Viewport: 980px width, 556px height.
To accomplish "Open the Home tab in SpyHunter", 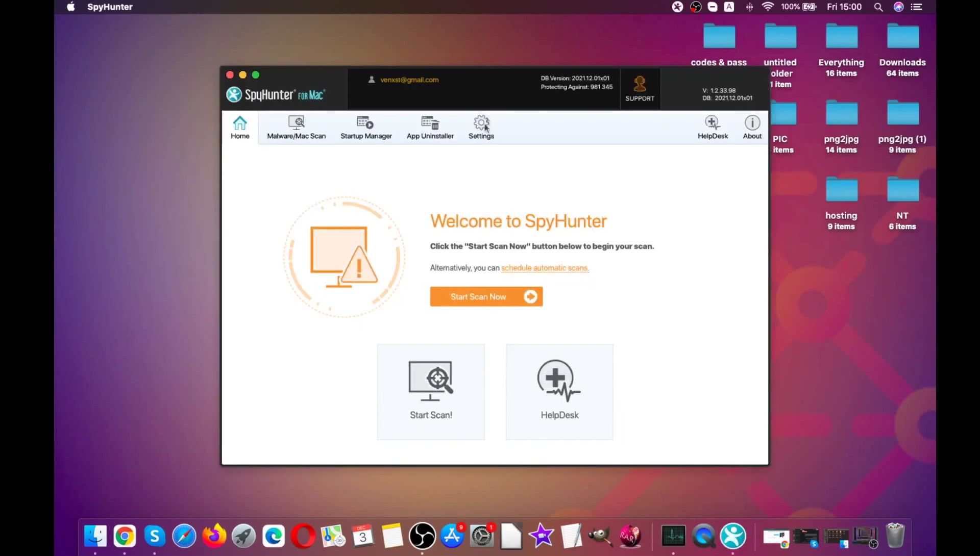I will pyautogui.click(x=240, y=127).
